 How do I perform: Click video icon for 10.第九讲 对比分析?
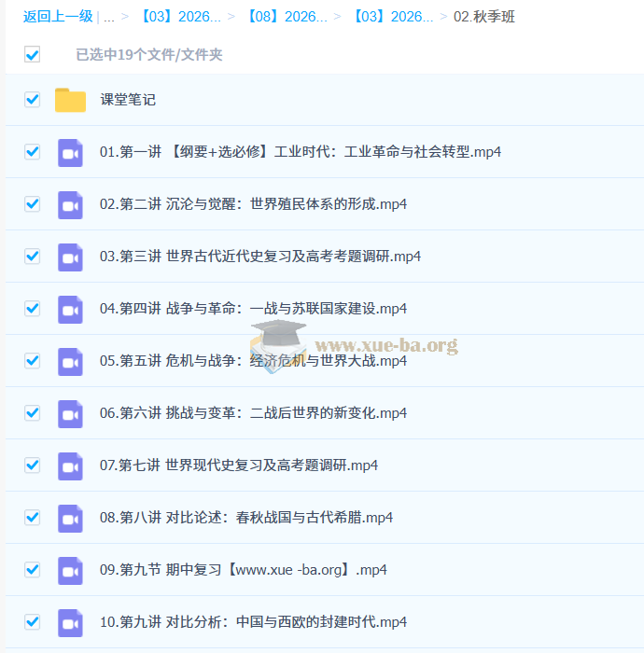70,622
